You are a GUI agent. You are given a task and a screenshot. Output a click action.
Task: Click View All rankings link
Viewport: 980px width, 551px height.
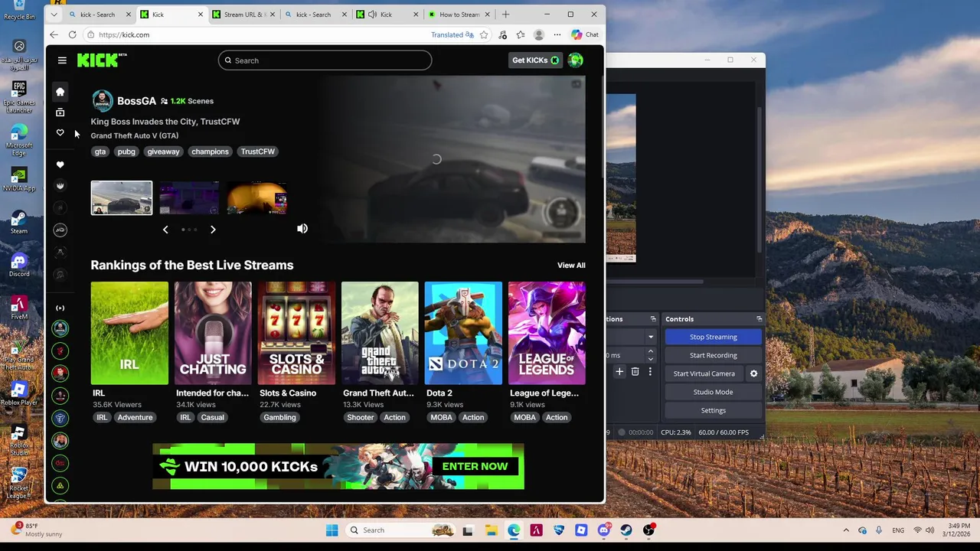(571, 266)
